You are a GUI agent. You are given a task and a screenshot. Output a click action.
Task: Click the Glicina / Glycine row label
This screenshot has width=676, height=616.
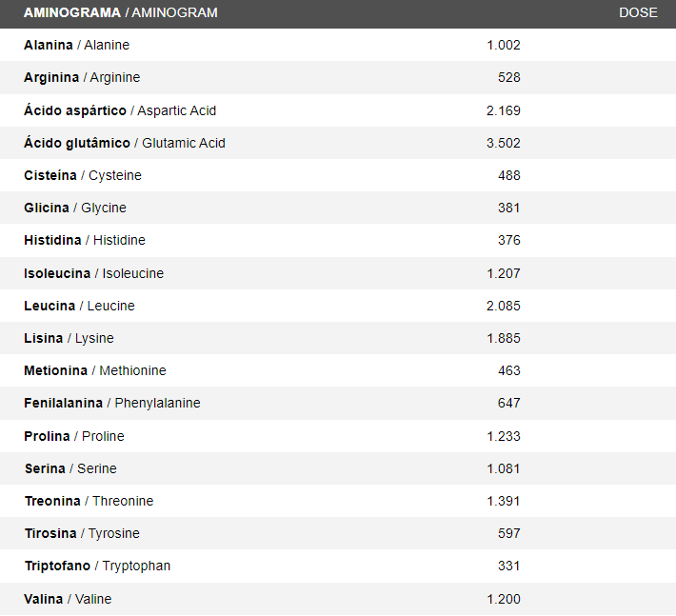(x=75, y=208)
